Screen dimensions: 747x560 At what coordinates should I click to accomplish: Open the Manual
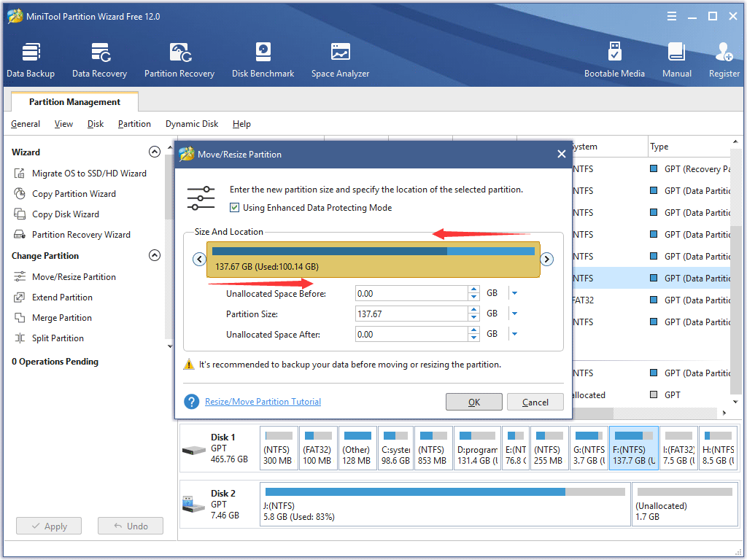coord(676,60)
